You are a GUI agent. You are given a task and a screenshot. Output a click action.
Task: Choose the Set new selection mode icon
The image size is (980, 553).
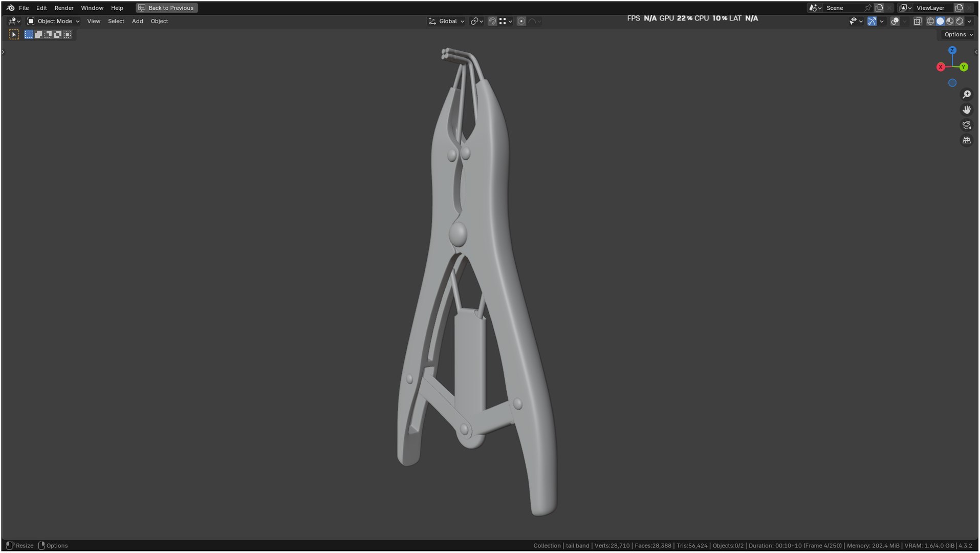click(29, 34)
